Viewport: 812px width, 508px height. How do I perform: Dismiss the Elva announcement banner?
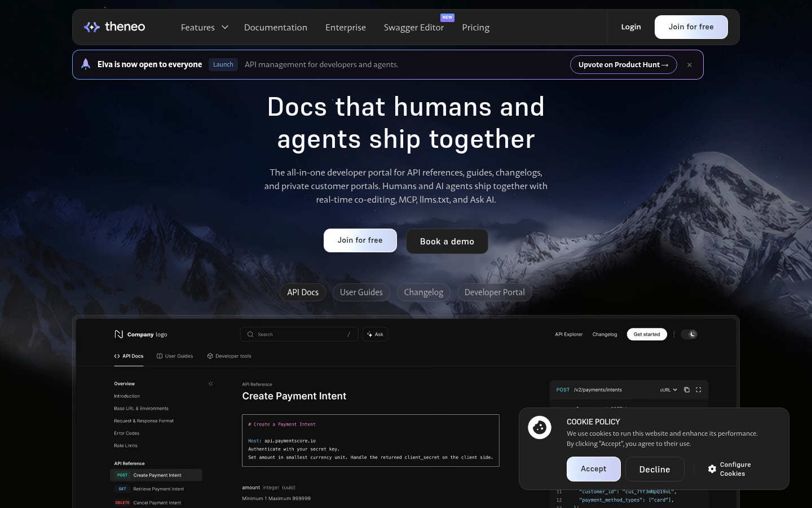689,65
